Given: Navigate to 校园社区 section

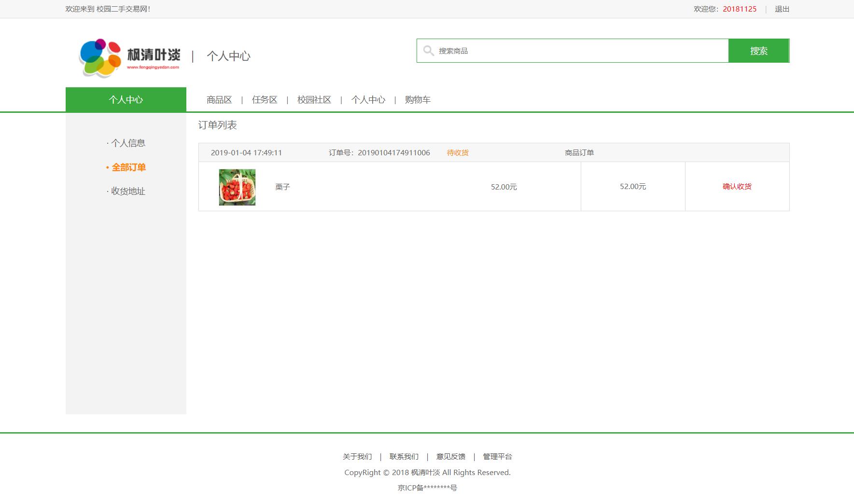Looking at the screenshot, I should click(314, 100).
